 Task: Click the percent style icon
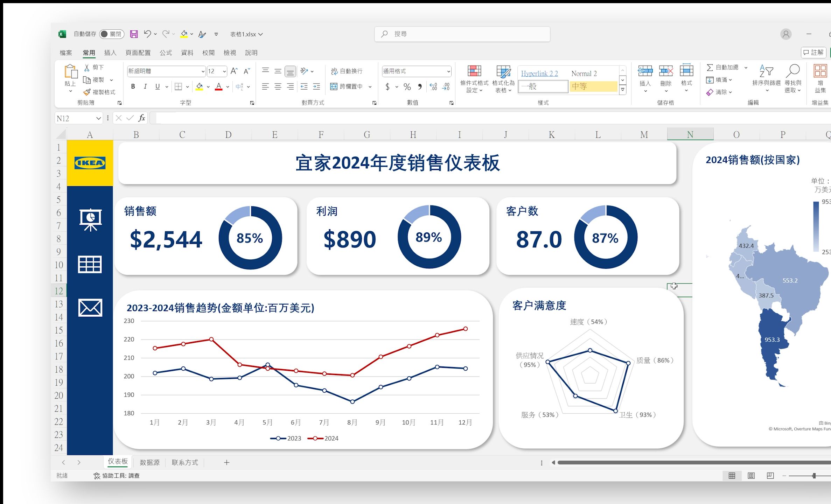click(x=407, y=86)
